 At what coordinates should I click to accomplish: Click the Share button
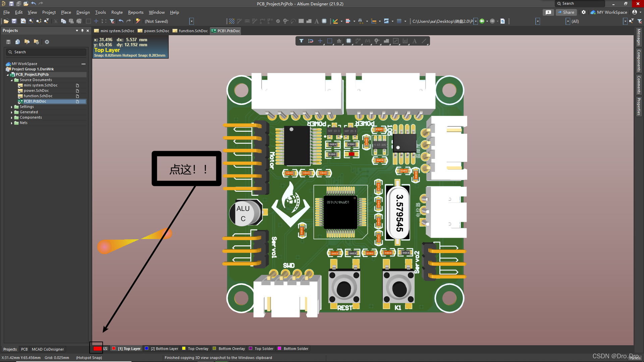566,12
